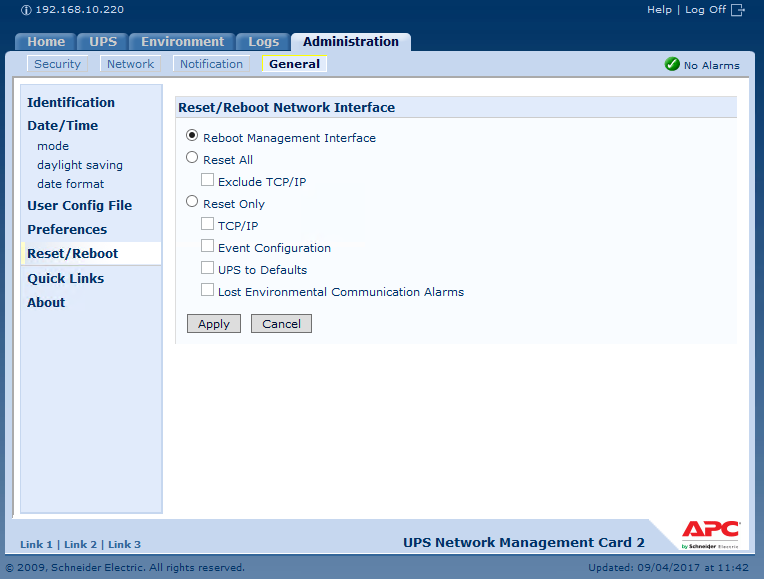Tick the UPS to Defaults checkbox
Image resolution: width=764 pixels, height=579 pixels.
pyautogui.click(x=207, y=269)
